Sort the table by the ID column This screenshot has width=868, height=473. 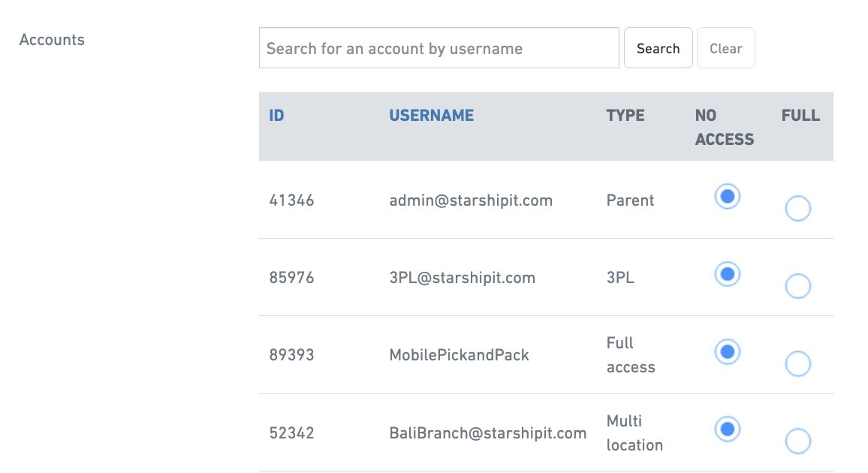pos(276,115)
